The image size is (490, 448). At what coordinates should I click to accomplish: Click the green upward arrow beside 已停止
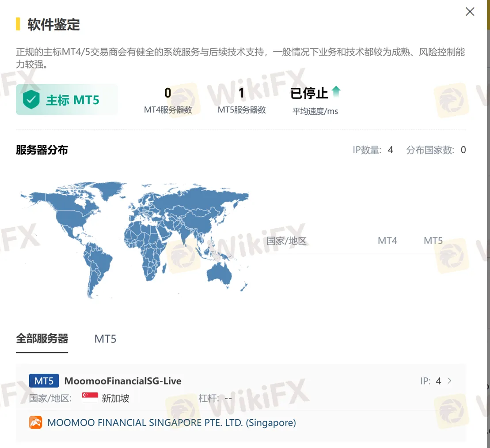(336, 92)
